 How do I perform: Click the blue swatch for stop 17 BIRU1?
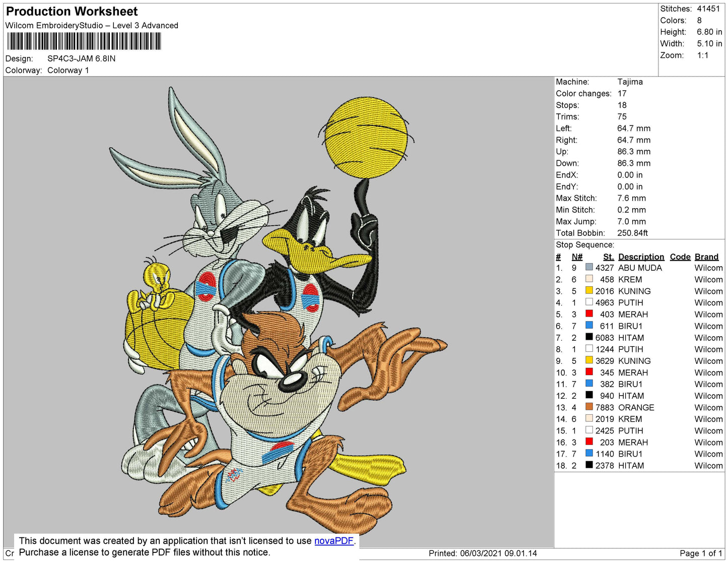click(x=589, y=453)
